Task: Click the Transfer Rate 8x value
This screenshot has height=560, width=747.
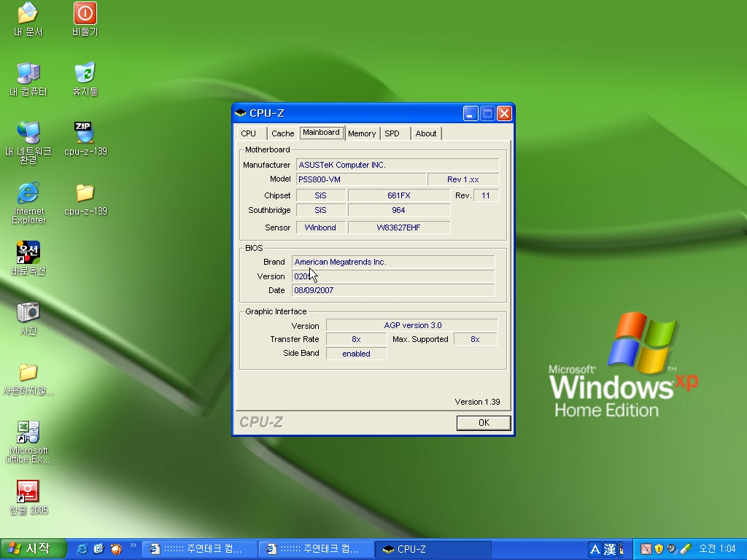Action: pos(356,340)
